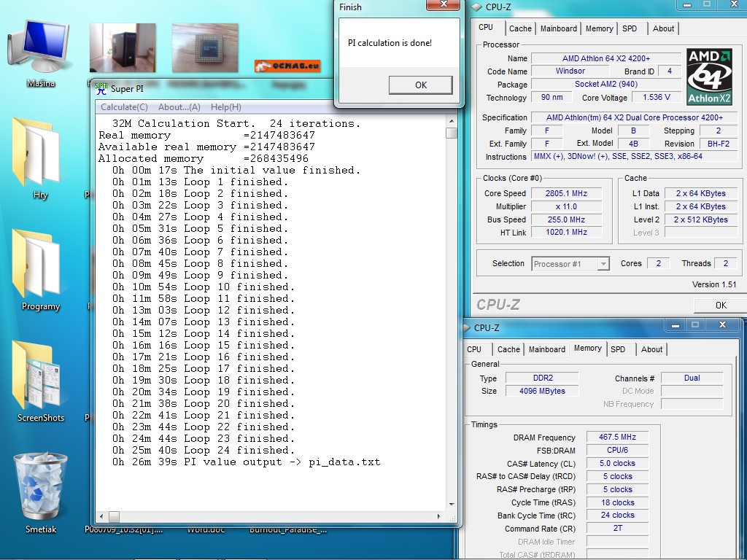
Task: Click the HT Link 1020.1 MHz value
Action: [x=566, y=233]
